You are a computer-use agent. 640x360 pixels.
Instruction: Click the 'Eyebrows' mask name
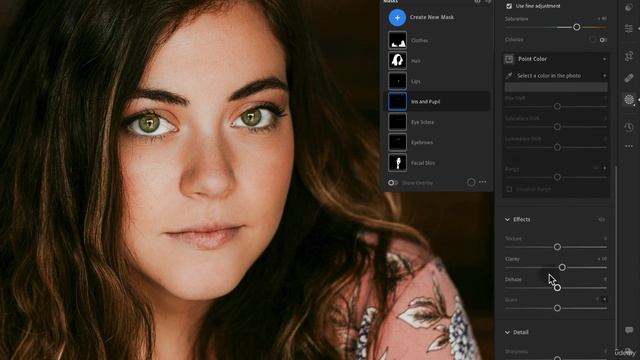click(422, 142)
